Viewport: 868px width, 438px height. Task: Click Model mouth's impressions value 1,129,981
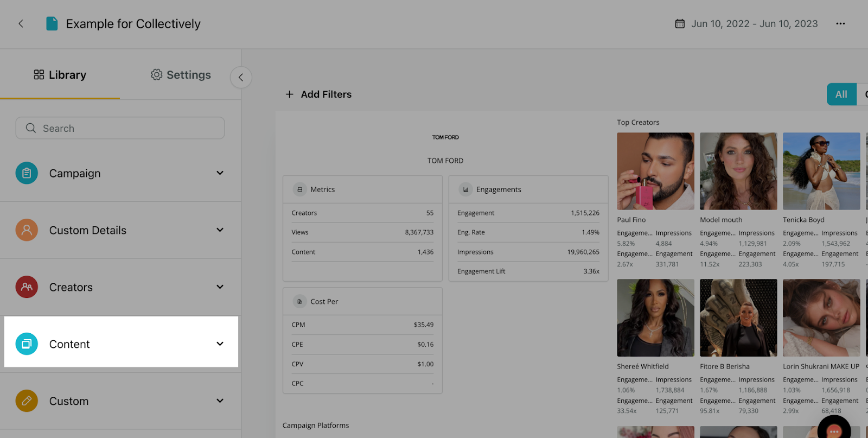(x=752, y=244)
